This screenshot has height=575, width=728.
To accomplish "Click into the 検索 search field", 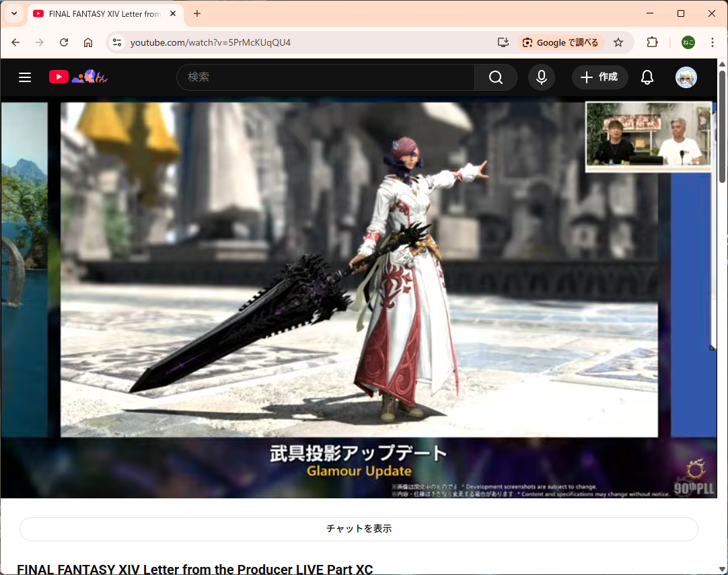I will pos(326,77).
